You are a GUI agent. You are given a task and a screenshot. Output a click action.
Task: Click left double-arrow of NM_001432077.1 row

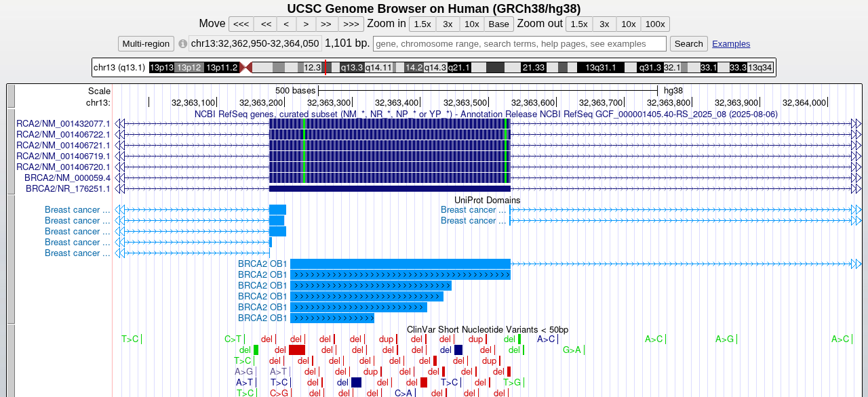pos(119,124)
